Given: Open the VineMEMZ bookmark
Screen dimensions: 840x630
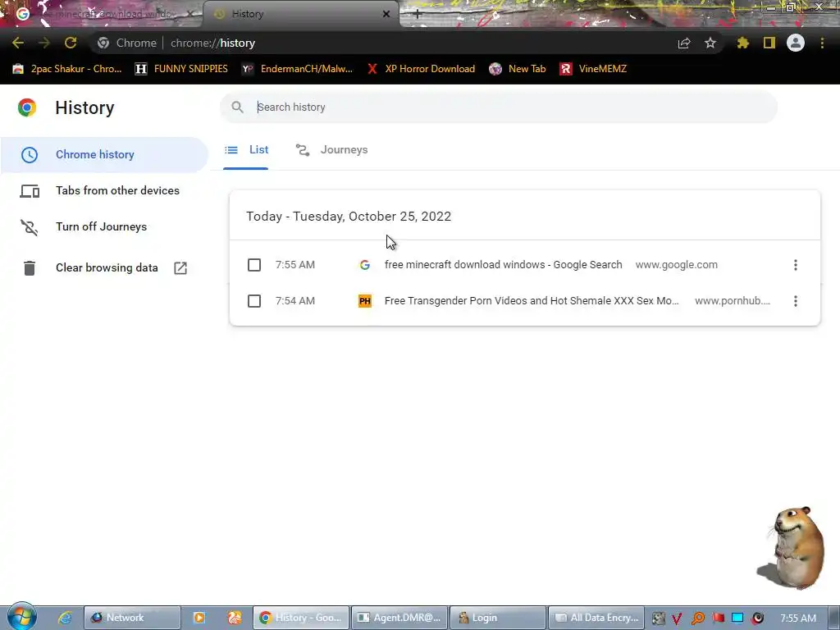Looking at the screenshot, I should (593, 69).
